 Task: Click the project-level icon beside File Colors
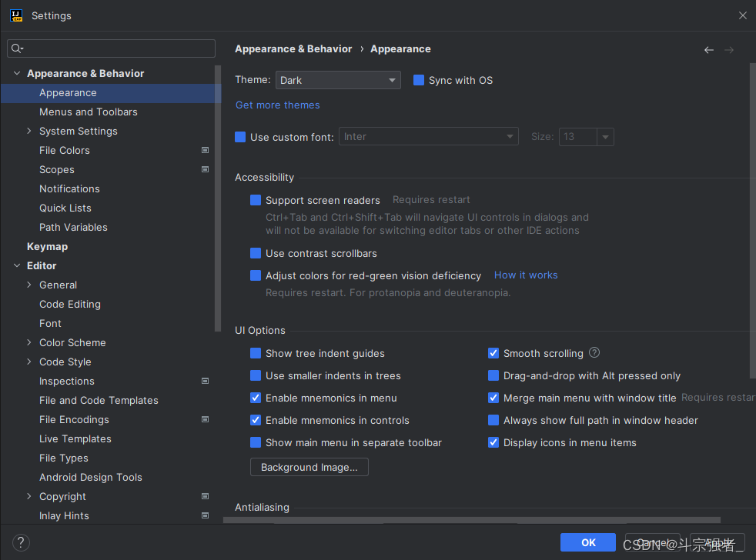[x=205, y=150]
